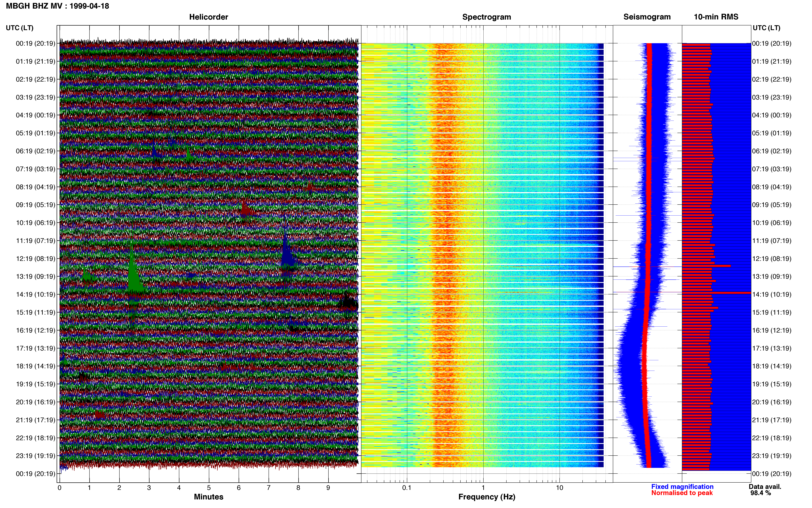Click Helicorder time label 10:19 (06:19)

36,223
